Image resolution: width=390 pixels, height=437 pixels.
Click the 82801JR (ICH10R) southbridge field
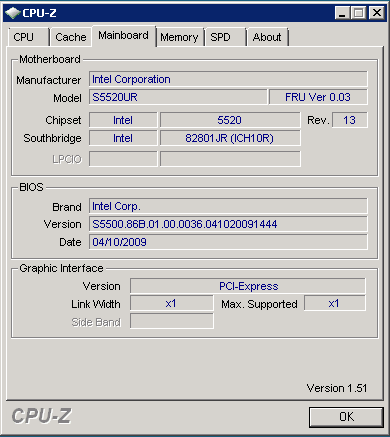[x=230, y=138]
